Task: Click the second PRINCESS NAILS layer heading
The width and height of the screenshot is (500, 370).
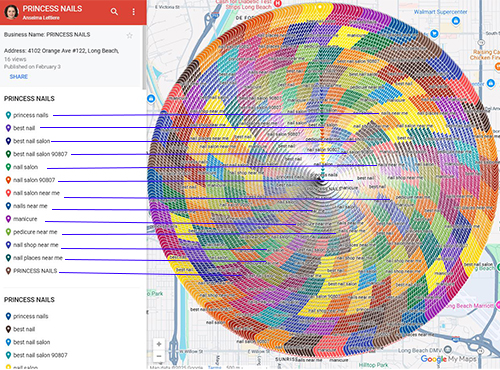Action: [29, 300]
